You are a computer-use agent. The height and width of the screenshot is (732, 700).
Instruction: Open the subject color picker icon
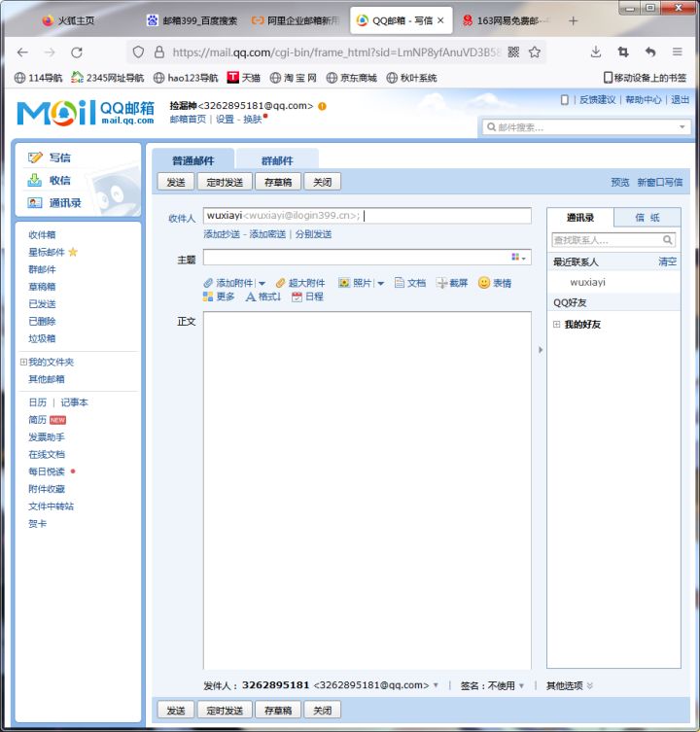[518, 258]
